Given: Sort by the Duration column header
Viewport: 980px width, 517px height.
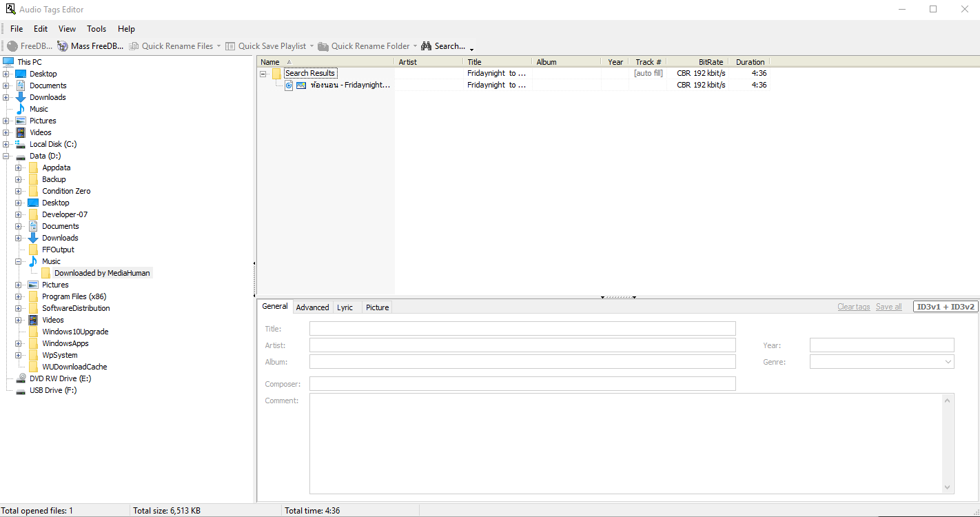Looking at the screenshot, I should (750, 62).
